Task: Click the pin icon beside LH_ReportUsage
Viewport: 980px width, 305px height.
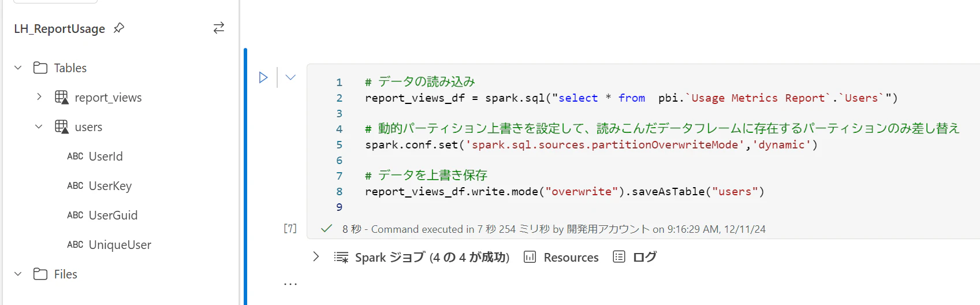Action: click(119, 28)
